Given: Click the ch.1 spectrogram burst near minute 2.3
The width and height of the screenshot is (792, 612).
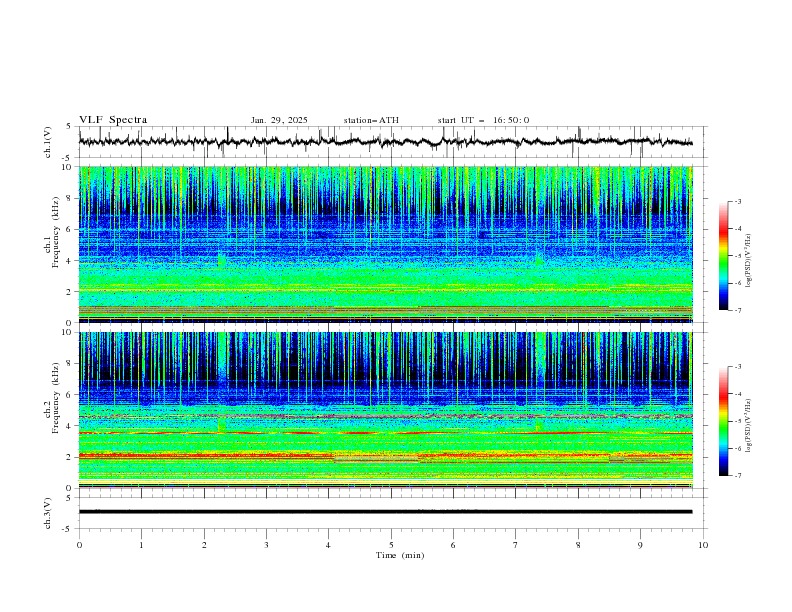Looking at the screenshot, I should (221, 260).
